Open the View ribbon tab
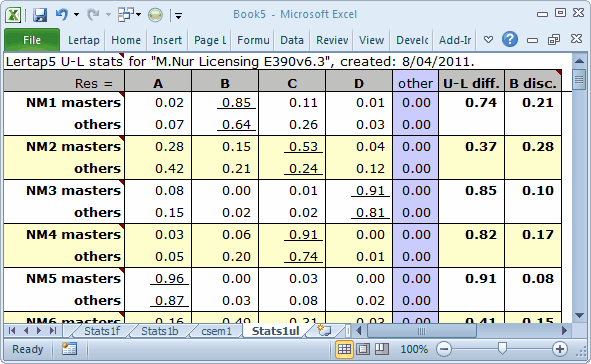Screen dimensions: 591x364 point(371,40)
